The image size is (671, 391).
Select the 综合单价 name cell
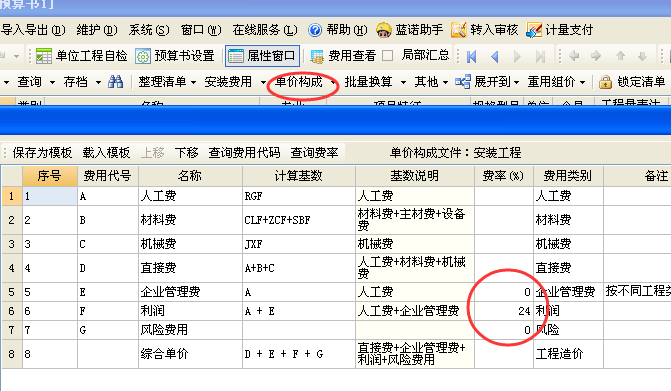point(190,354)
